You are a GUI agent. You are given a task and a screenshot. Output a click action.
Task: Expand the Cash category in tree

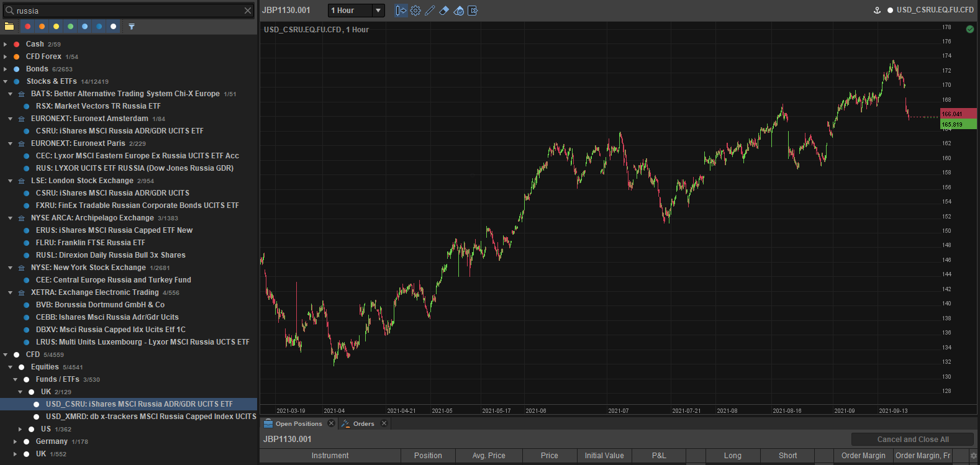pos(6,44)
